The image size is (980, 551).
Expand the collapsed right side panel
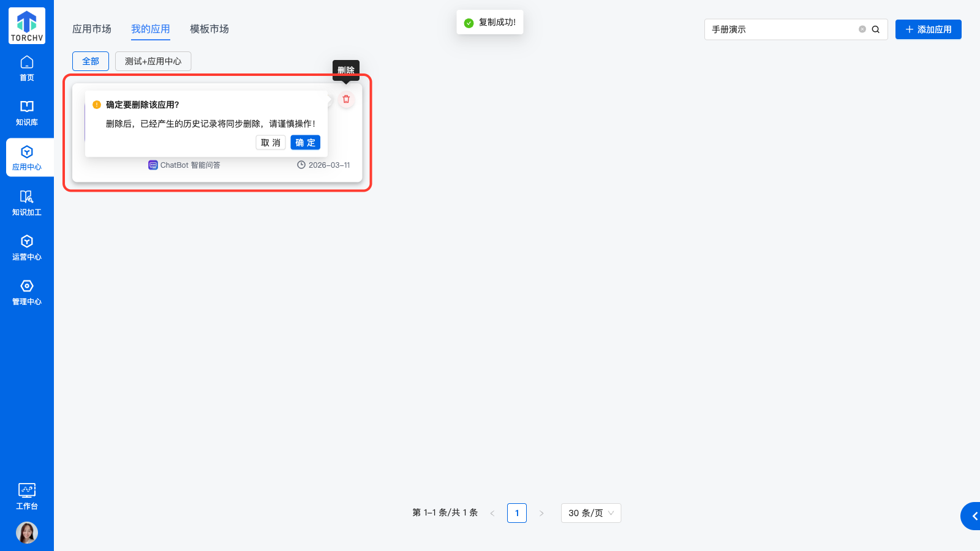pyautogui.click(x=973, y=516)
